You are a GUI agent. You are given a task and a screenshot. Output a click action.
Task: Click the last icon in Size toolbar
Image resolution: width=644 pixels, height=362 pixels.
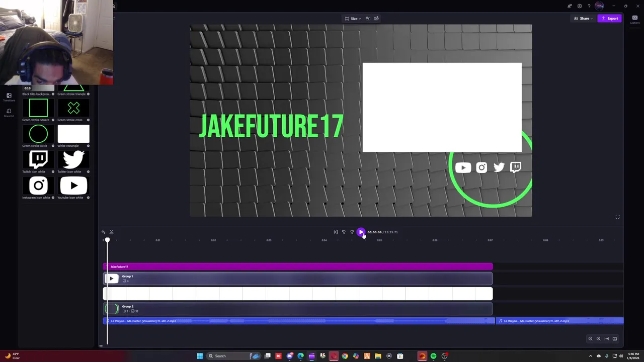tap(376, 19)
